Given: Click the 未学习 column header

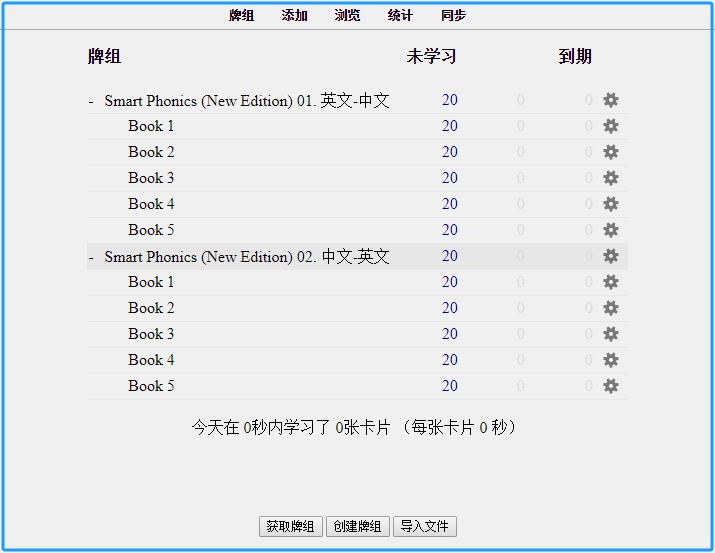Looking at the screenshot, I should click(431, 57).
